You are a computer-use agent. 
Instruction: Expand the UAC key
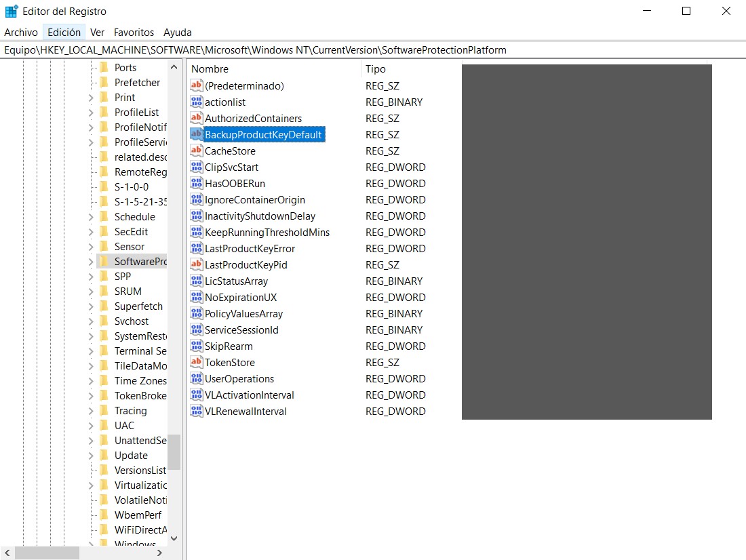point(91,426)
